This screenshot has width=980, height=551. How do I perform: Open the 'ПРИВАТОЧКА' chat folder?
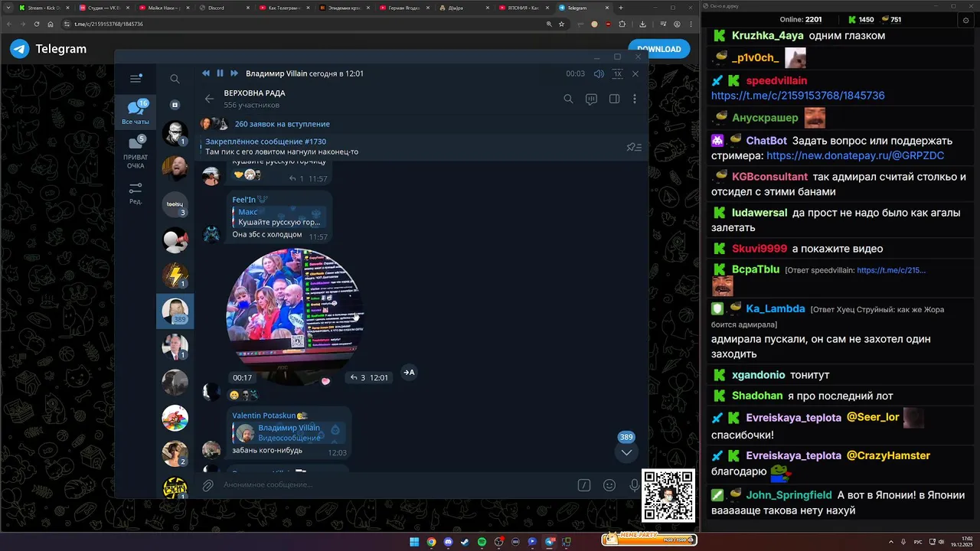(136, 152)
